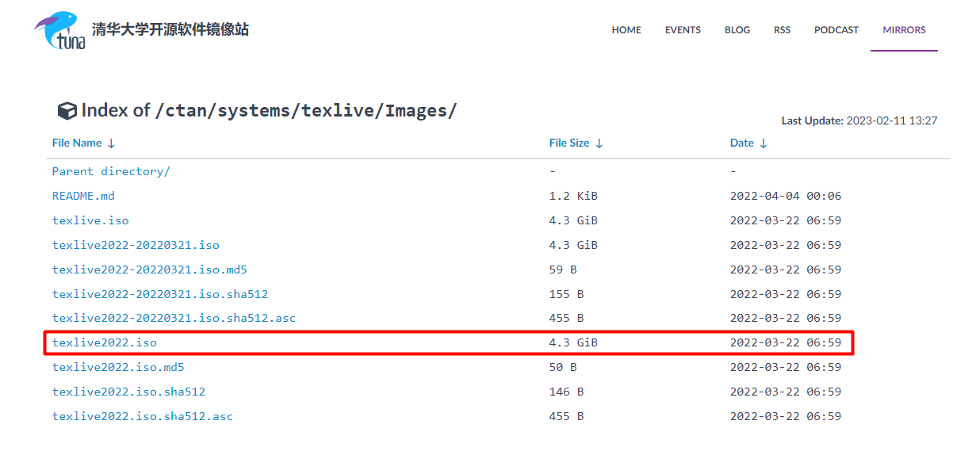
Task: Sort by File Size column
Action: pyautogui.click(x=576, y=143)
